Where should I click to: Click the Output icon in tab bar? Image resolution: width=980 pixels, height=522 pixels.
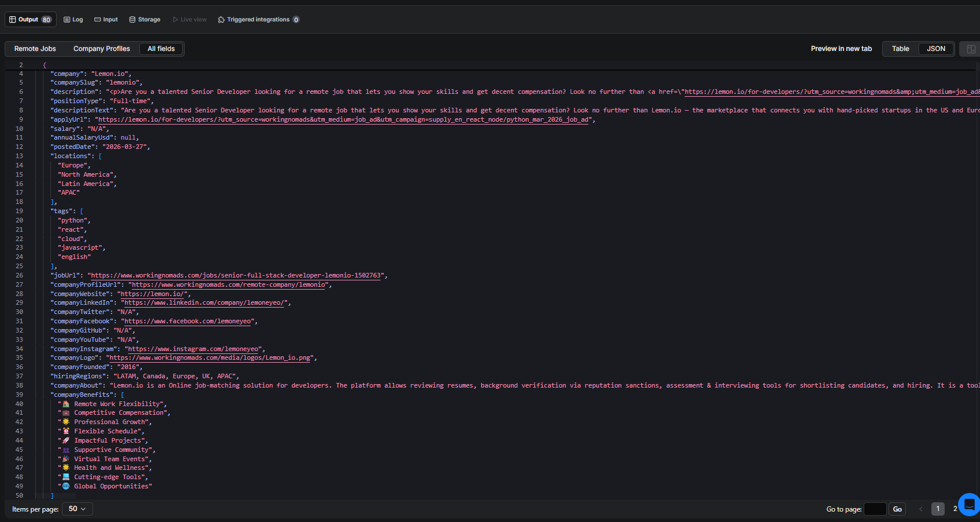click(x=12, y=20)
